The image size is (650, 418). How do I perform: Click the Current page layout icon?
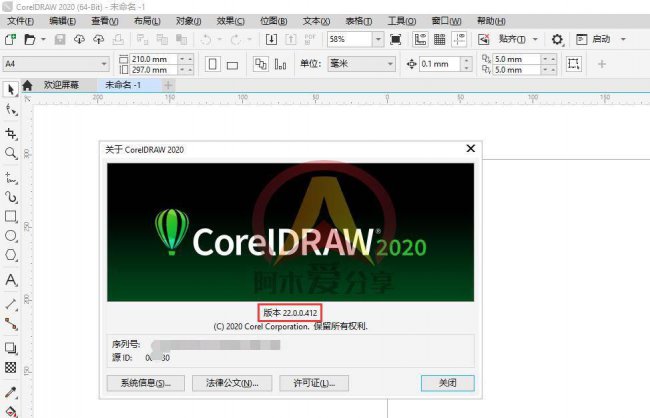[x=281, y=64]
